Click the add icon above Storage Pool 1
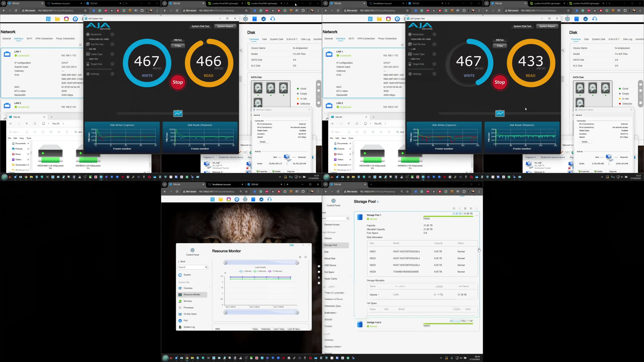The width and height of the screenshot is (644, 362). point(454,209)
